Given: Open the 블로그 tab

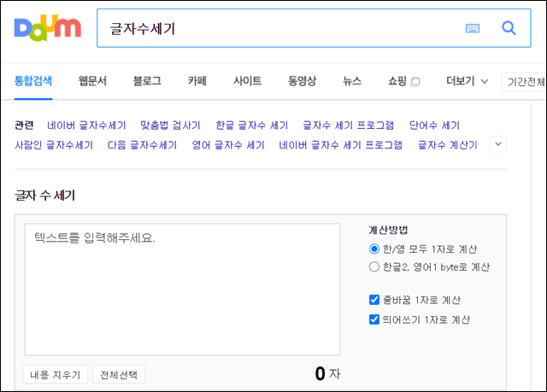Looking at the screenshot, I should pos(147,81).
